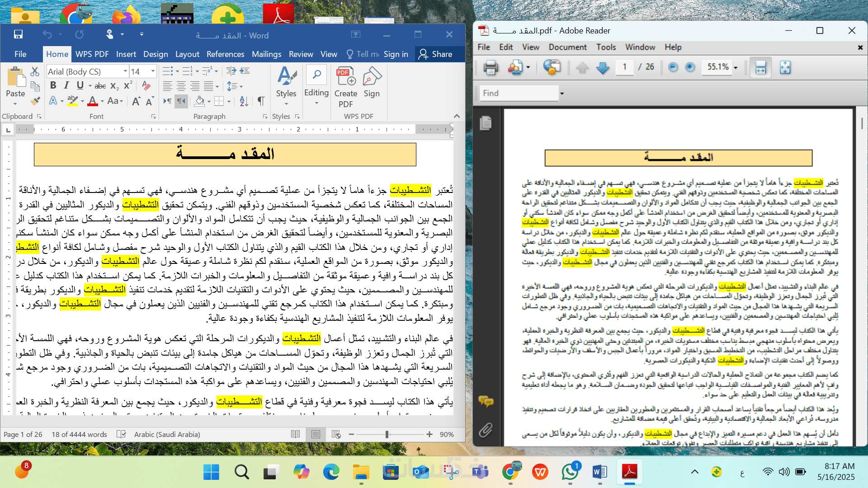
Task: Click the Adobe Reader print icon
Action: [x=491, y=68]
